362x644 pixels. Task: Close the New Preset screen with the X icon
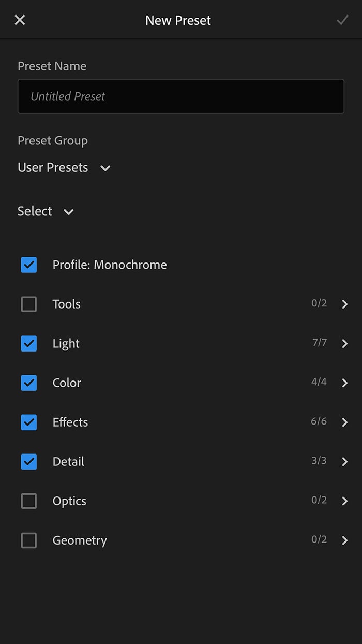click(20, 20)
